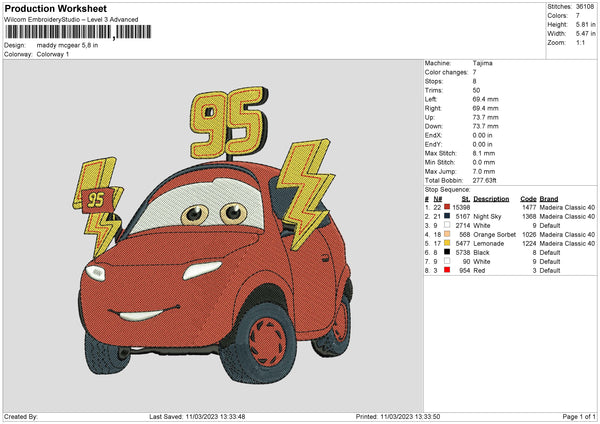
Task: Click the Colors value '7' in header
Action: 578,16
